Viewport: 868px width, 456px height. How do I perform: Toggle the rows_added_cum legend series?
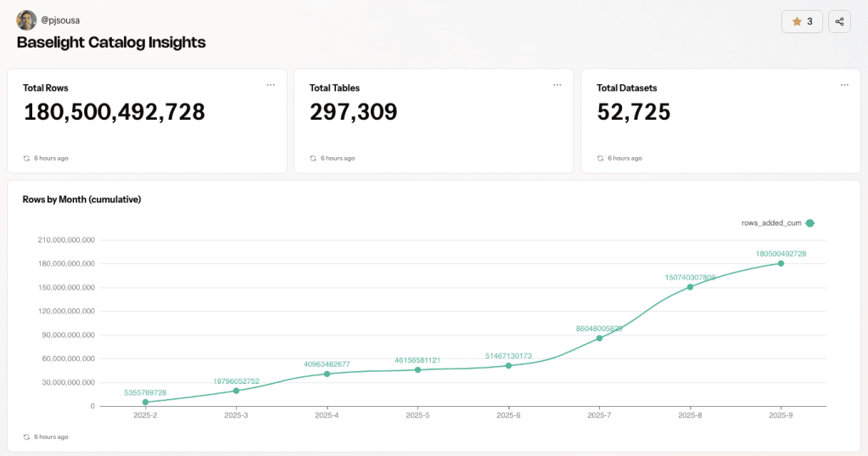click(771, 223)
